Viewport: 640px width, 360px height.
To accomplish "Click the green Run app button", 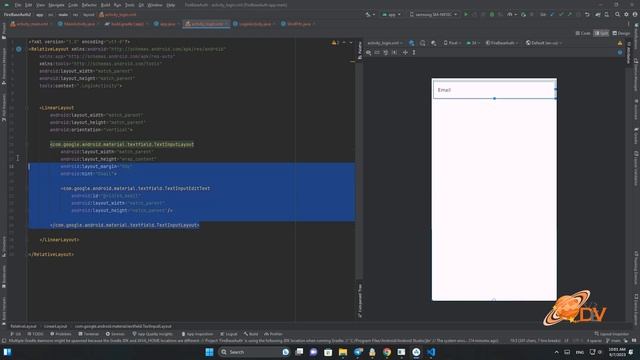I will 466,15.
